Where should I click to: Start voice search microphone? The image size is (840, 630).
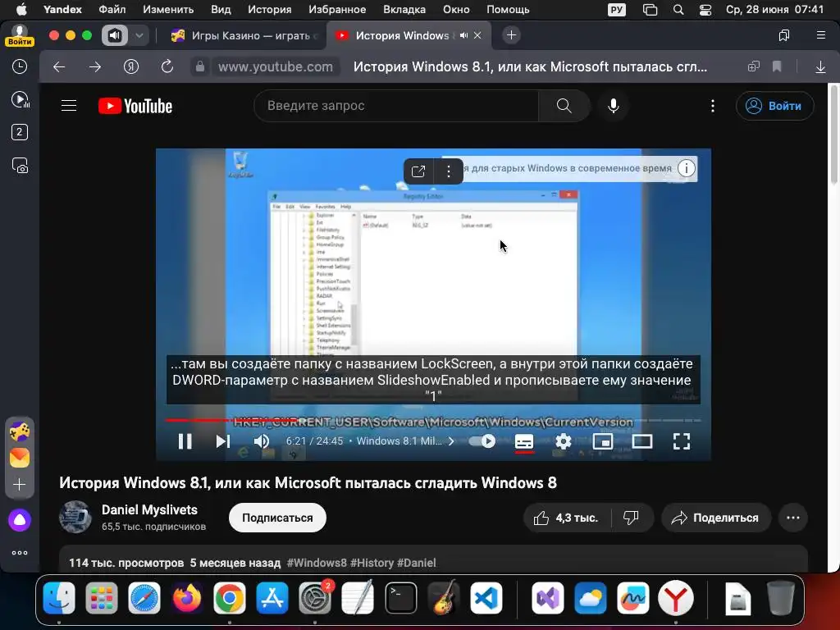click(x=614, y=106)
